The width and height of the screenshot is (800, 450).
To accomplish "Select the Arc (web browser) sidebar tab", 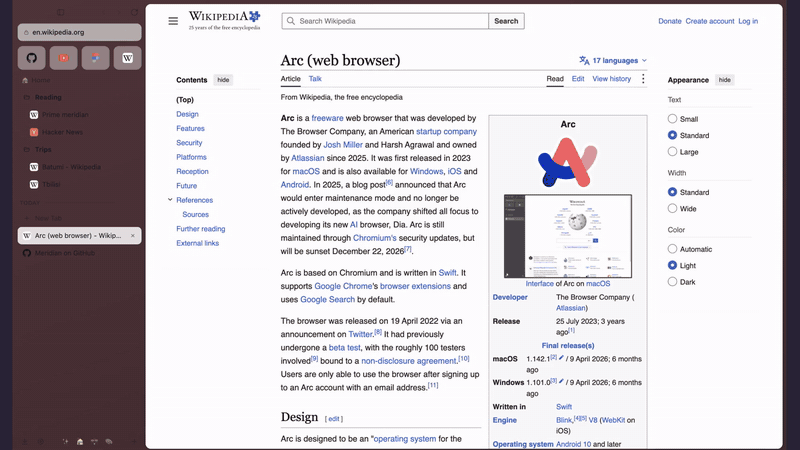I will (79, 236).
